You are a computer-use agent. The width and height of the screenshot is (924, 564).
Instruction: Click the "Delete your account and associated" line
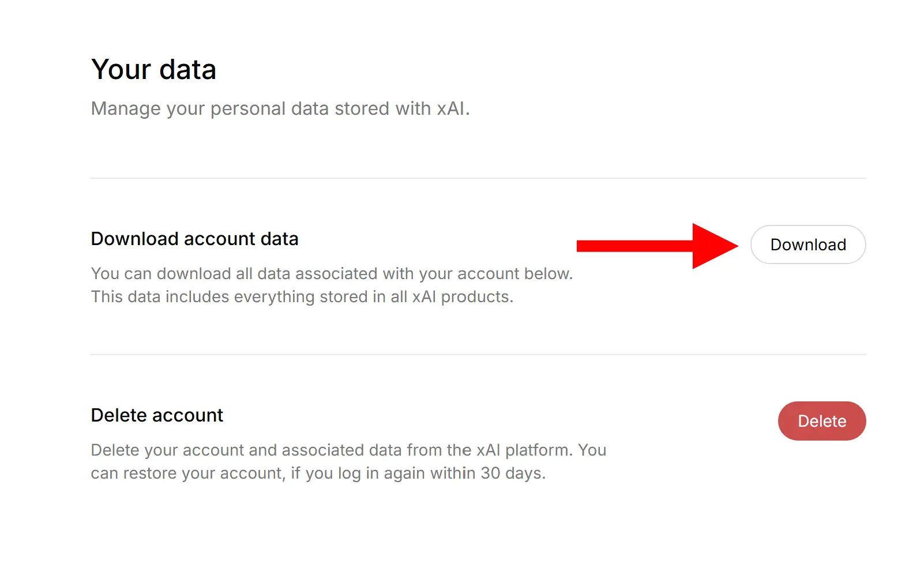tap(348, 450)
